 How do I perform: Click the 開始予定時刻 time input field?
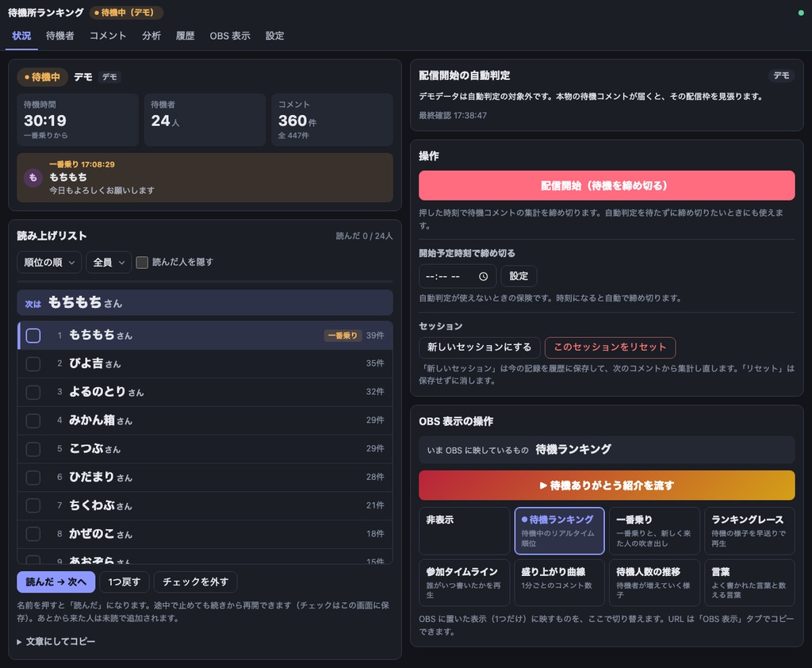tap(458, 276)
